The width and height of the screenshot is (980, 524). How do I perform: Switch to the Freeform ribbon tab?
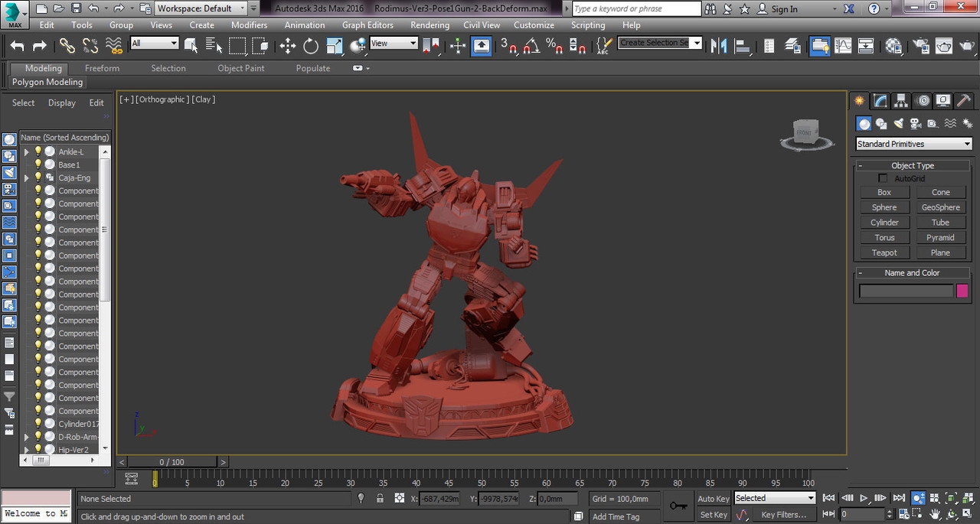(102, 68)
